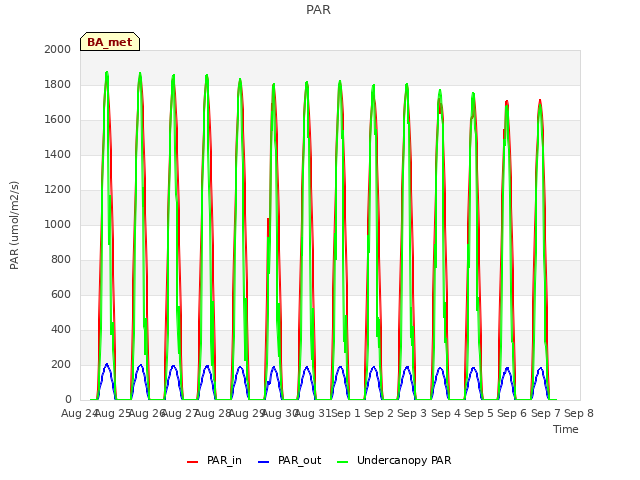This screenshot has width=640, height=480.
Task: Click the PAR (umol/m2/s) y-axis label
Action: [14, 225]
